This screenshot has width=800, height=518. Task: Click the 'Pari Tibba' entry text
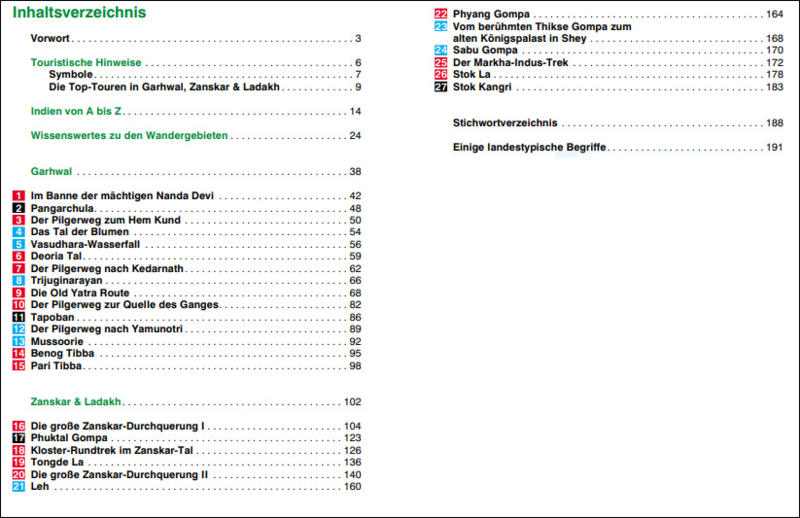56,365
